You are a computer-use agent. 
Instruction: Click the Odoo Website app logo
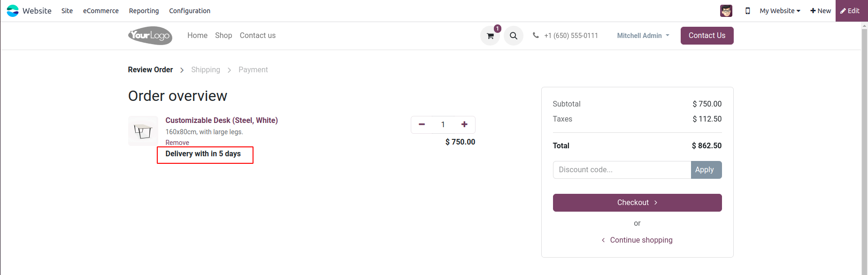click(x=13, y=11)
